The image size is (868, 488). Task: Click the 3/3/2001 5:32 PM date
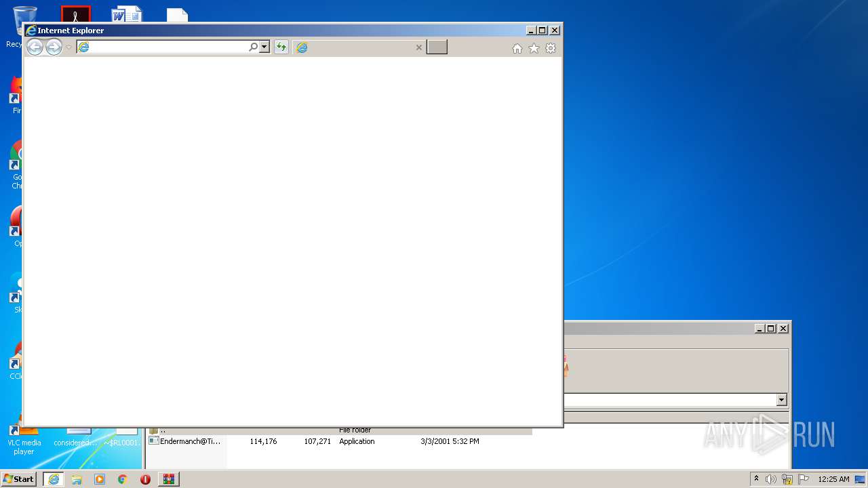point(450,441)
